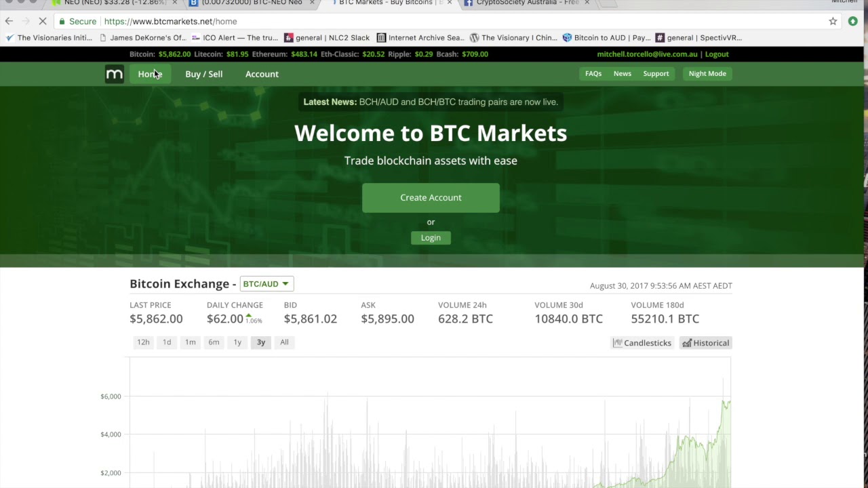868x488 pixels.
Task: Open the News page
Action: [x=623, y=73]
